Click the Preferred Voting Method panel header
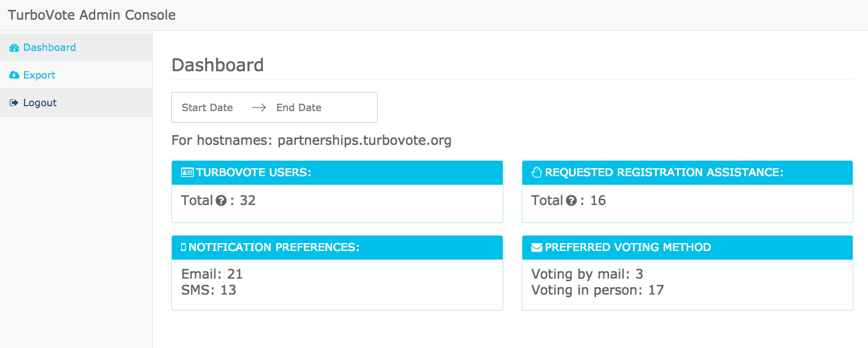 click(687, 247)
